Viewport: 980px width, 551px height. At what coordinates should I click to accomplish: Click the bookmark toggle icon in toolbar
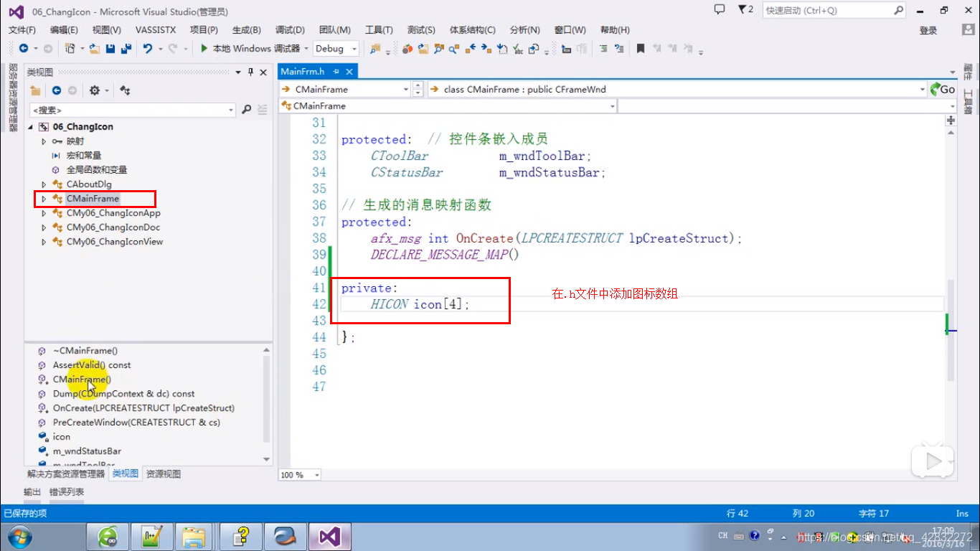(x=641, y=48)
